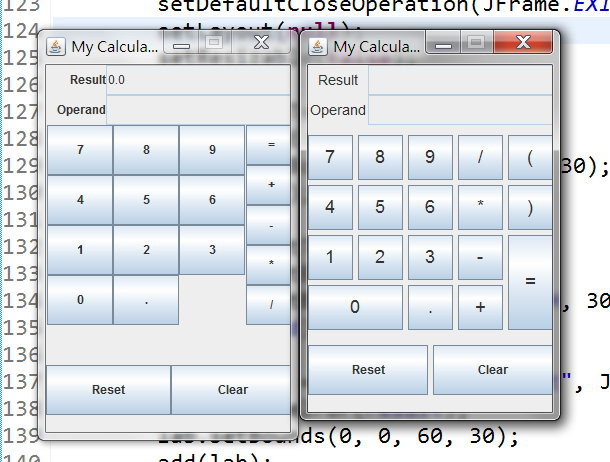Click the tall equals button in right calculator

pos(530,282)
